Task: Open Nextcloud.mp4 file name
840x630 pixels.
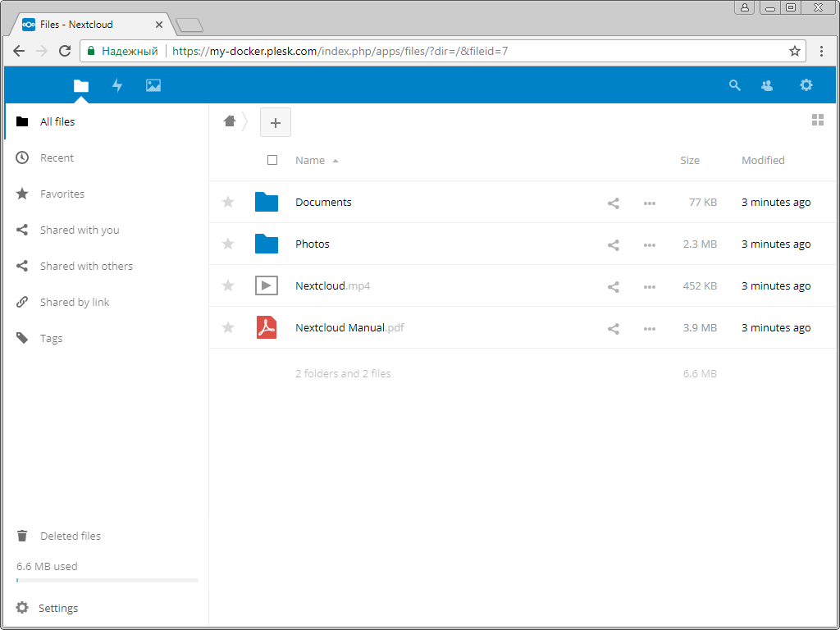Action: [x=333, y=285]
